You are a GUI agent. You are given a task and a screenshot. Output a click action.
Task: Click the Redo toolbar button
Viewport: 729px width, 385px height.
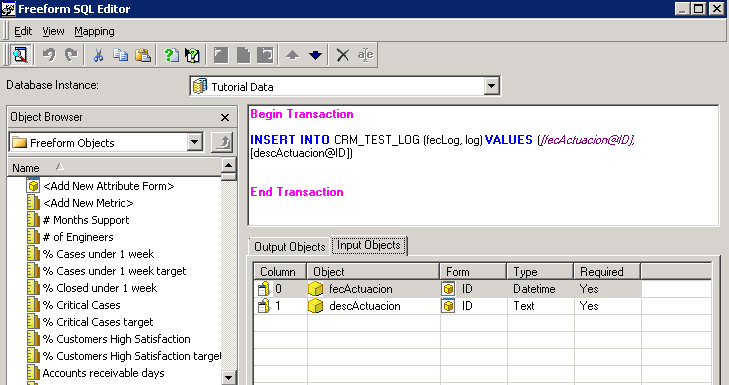click(71, 55)
